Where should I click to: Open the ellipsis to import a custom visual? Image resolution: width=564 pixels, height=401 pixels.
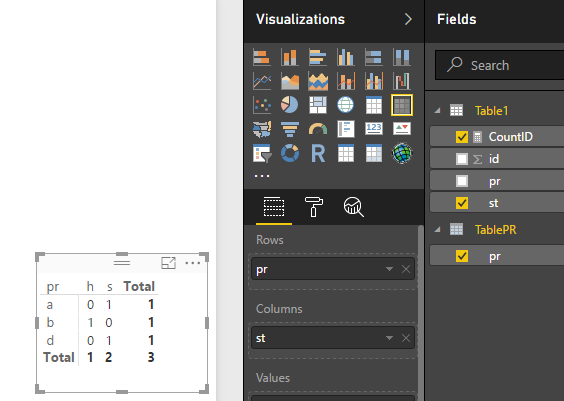coord(262,176)
